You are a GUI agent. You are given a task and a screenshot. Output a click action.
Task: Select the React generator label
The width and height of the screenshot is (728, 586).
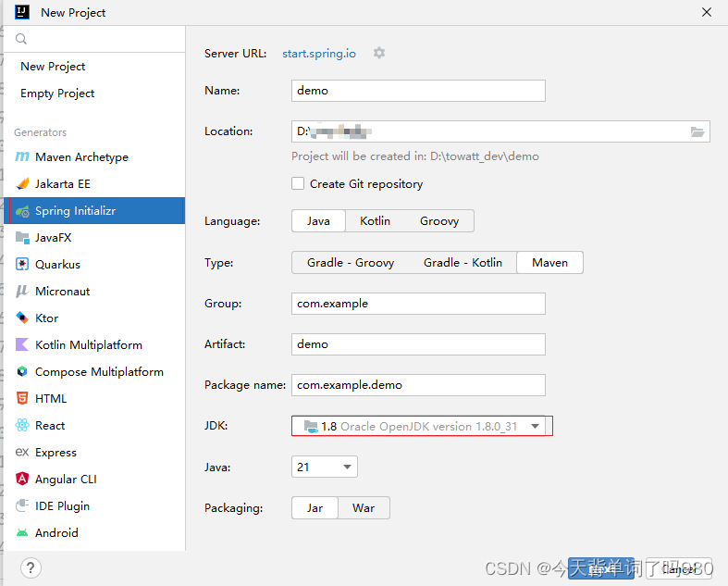(x=50, y=426)
